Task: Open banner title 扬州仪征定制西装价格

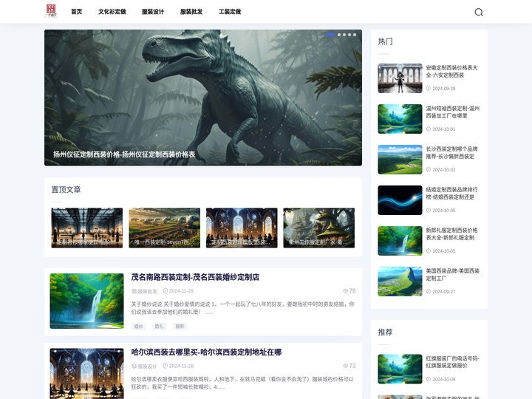Action: coord(124,154)
